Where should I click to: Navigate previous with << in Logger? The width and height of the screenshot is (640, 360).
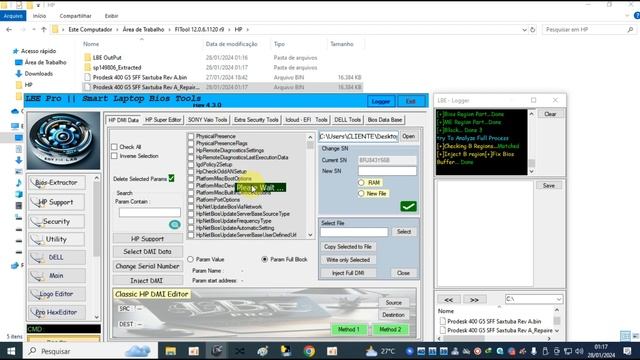click(x=449, y=300)
